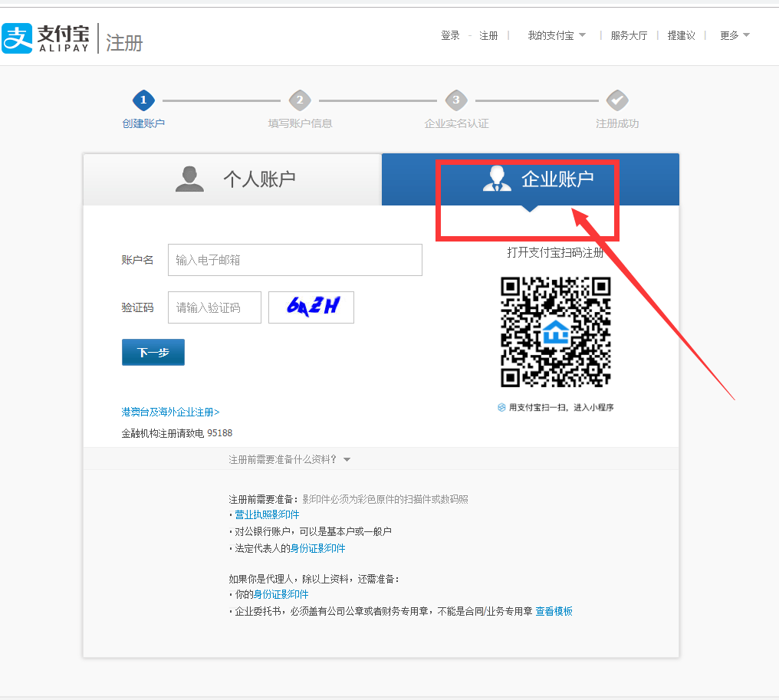Open the 服务大厅 link

click(629, 35)
